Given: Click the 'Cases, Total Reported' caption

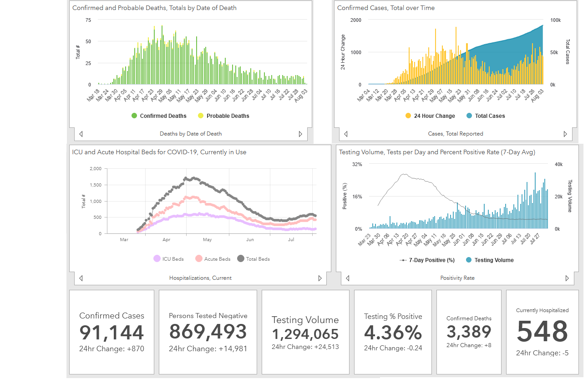Looking at the screenshot, I should (x=456, y=134).
